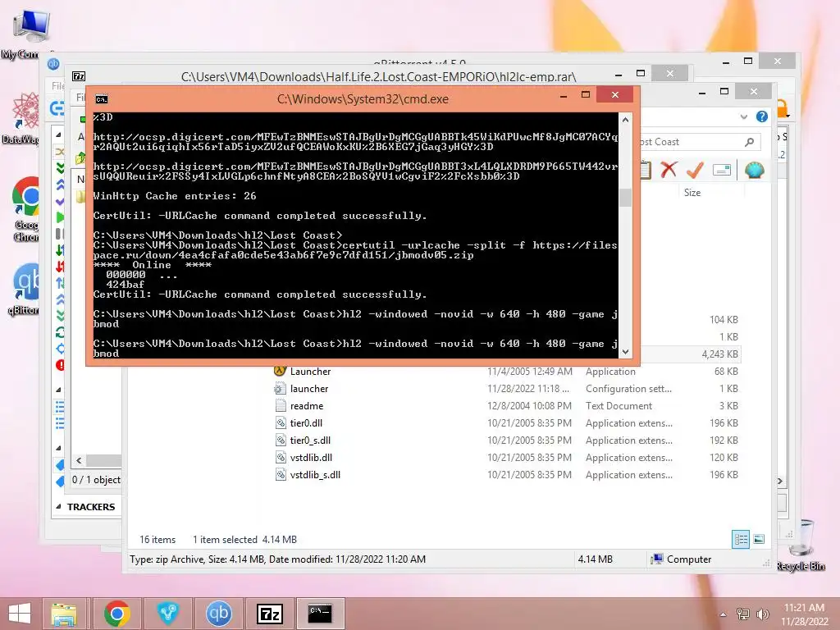Click the '0 / 1 object' 7-Zip status
Image resolution: width=840 pixels, height=630 pixels.
[x=97, y=480]
